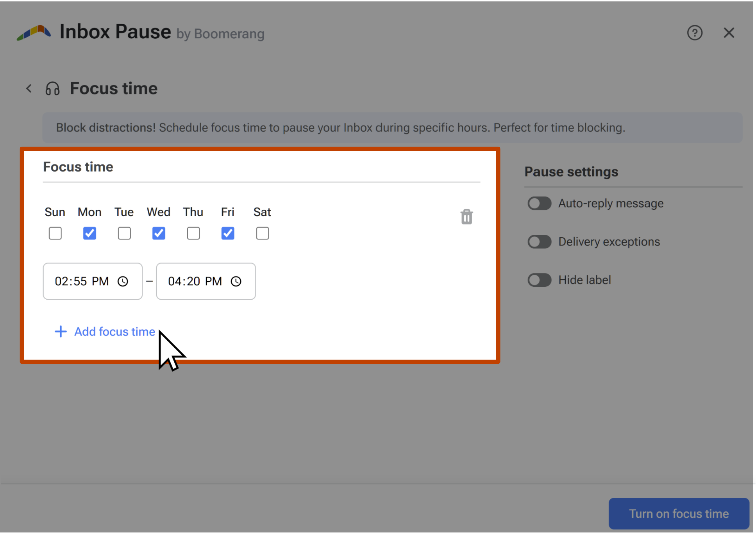The width and height of the screenshot is (756, 538).
Task: Click the Pause settings heading
Action: click(x=571, y=172)
